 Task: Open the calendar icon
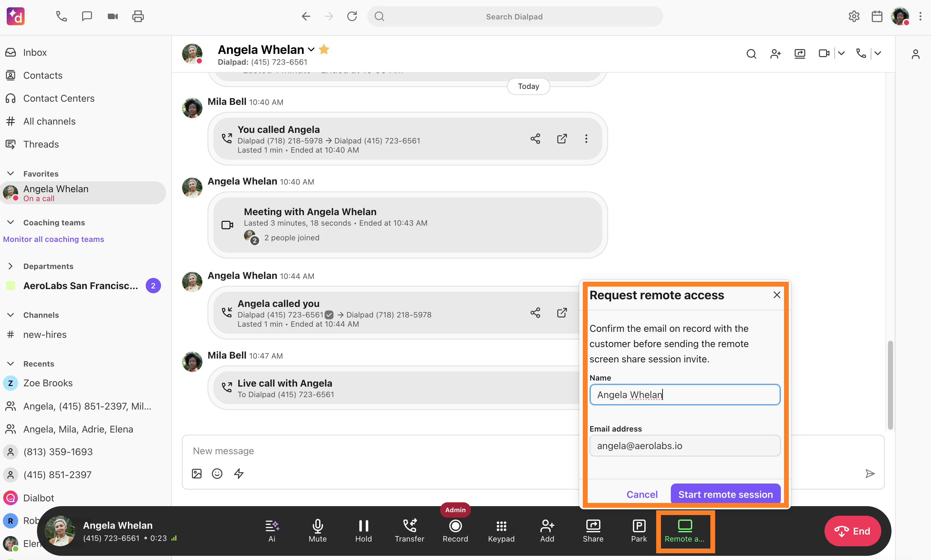pos(877,16)
